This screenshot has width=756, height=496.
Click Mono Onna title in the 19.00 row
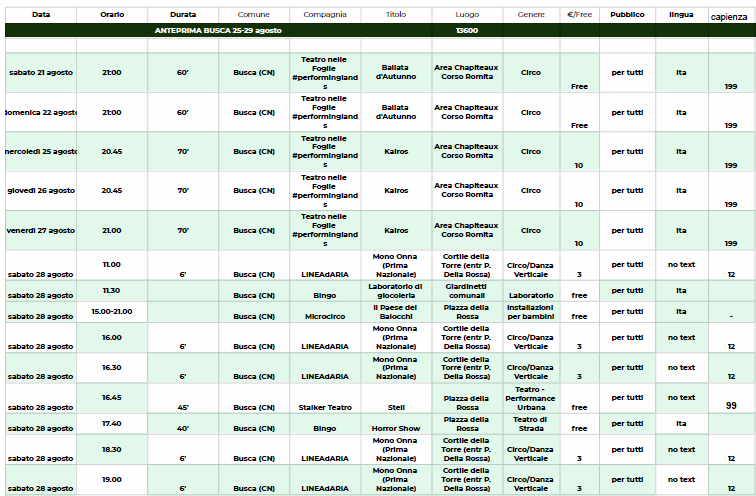click(396, 480)
